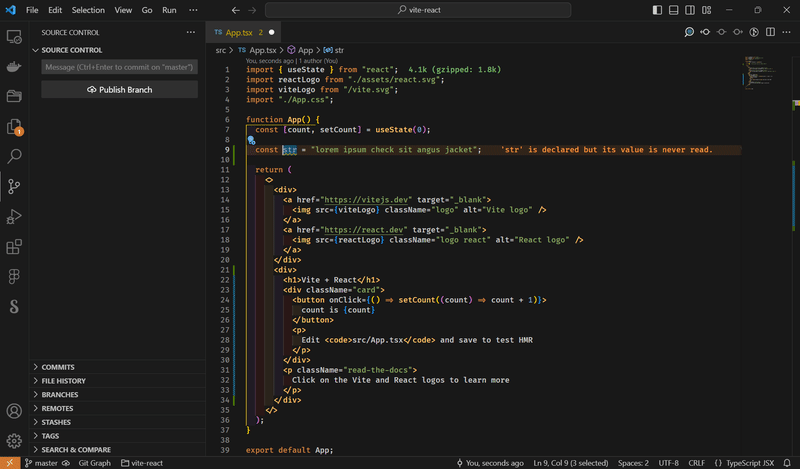Open changes with next revision icon
Viewport: 800px width, 469px height.
738,32
